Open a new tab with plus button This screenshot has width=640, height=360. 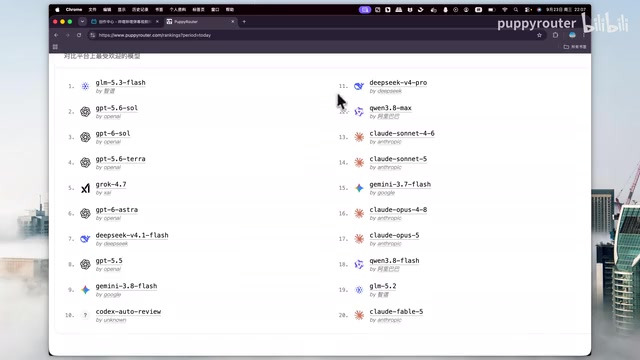[244, 22]
